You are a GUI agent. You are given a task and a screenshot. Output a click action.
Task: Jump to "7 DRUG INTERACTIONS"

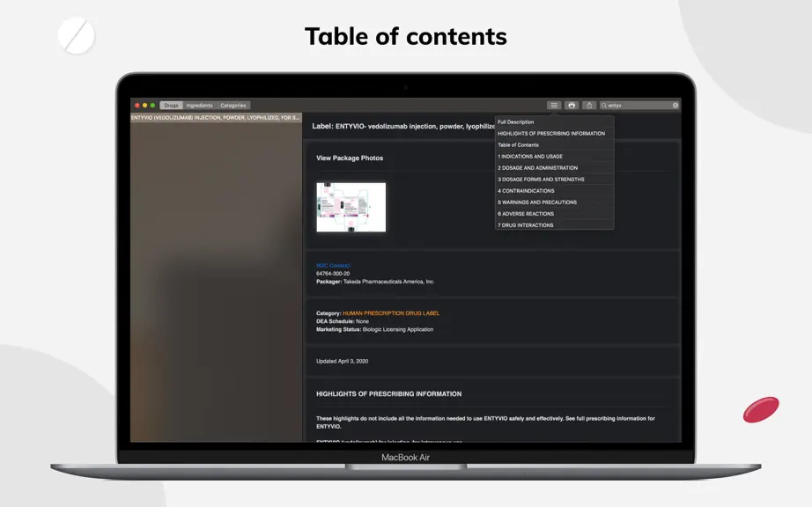tap(554, 225)
